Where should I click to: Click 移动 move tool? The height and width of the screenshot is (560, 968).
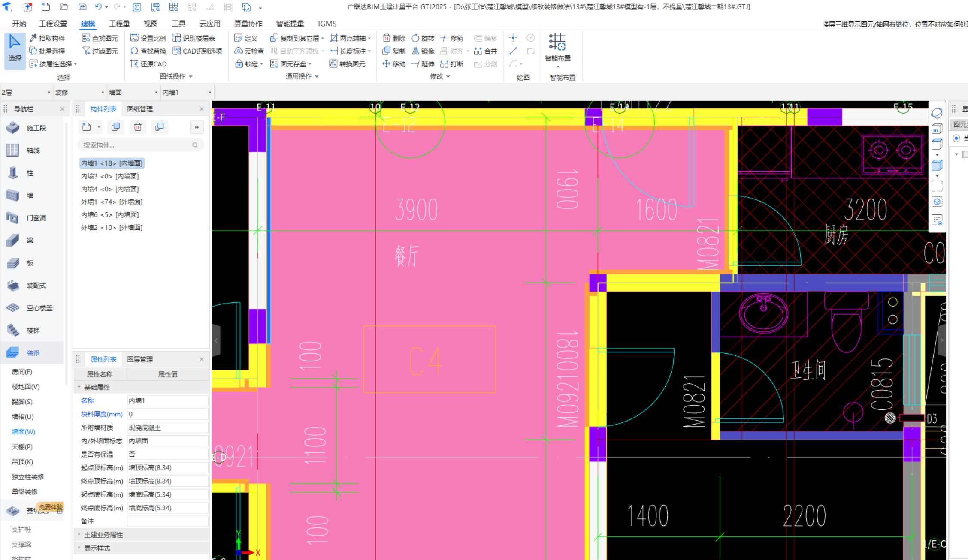point(394,64)
